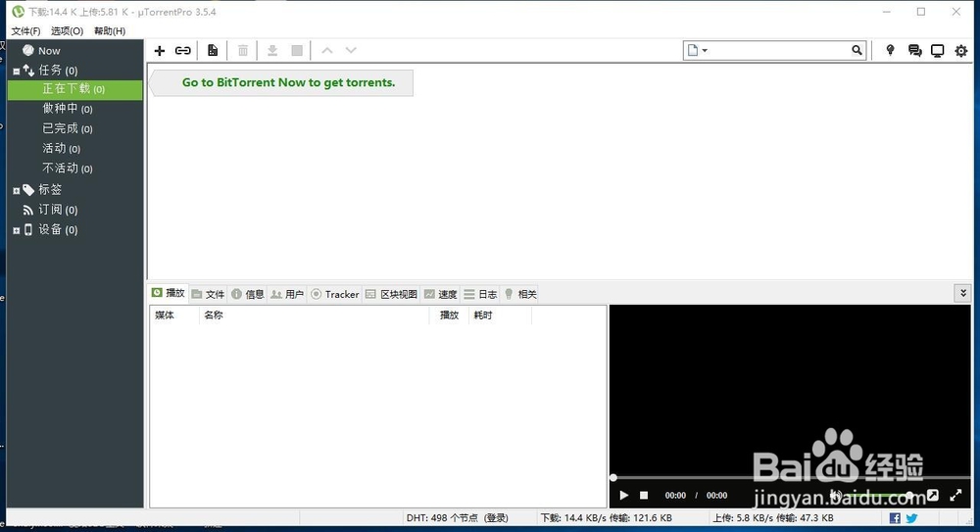Click Go to BitTorrent Now banner link
Image resolution: width=980 pixels, height=532 pixels.
(288, 82)
